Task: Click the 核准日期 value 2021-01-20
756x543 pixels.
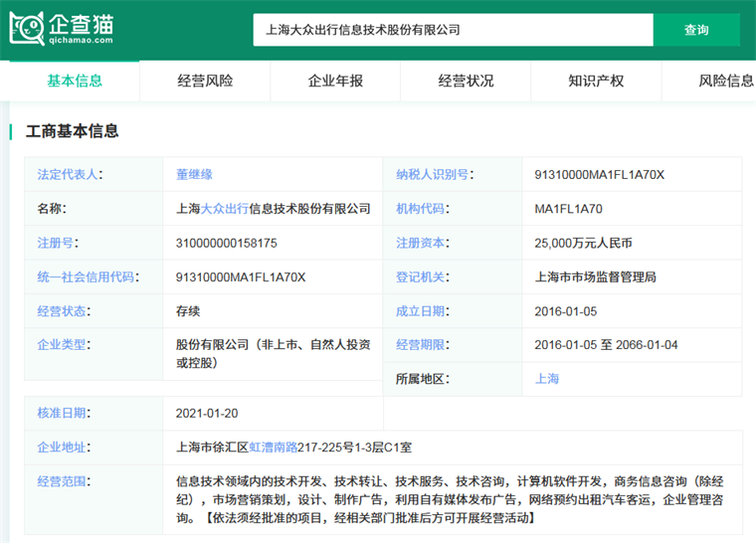Action: tap(206, 413)
